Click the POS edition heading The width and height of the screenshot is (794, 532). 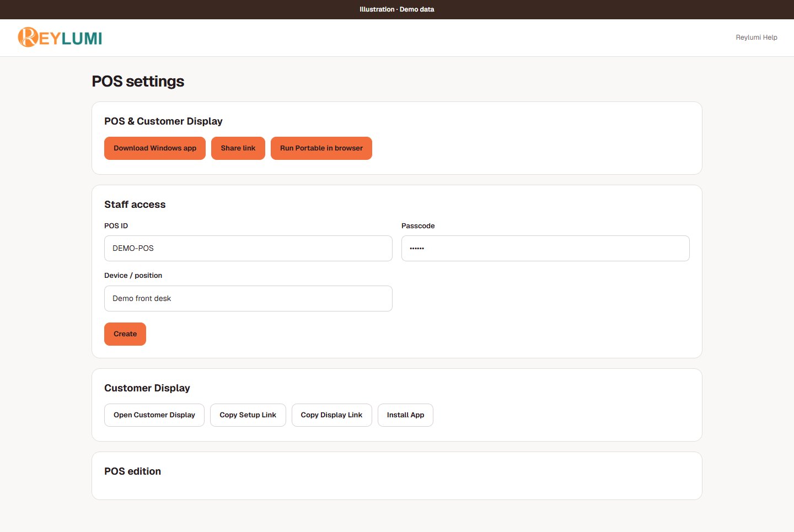pos(133,471)
